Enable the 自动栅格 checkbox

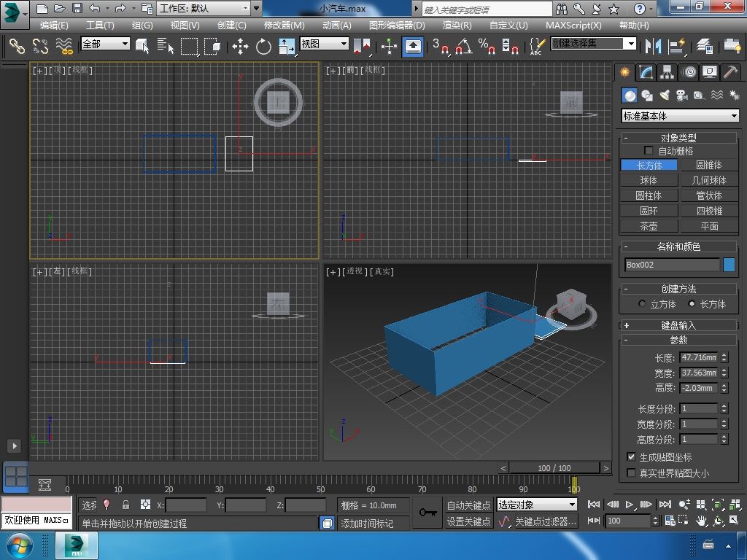point(649,151)
